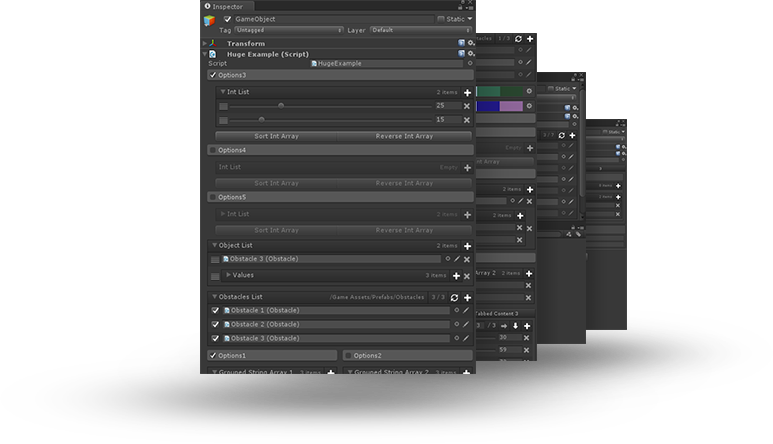The image size is (773, 444).
Task: Click the slider with value 25
Action: point(330,106)
